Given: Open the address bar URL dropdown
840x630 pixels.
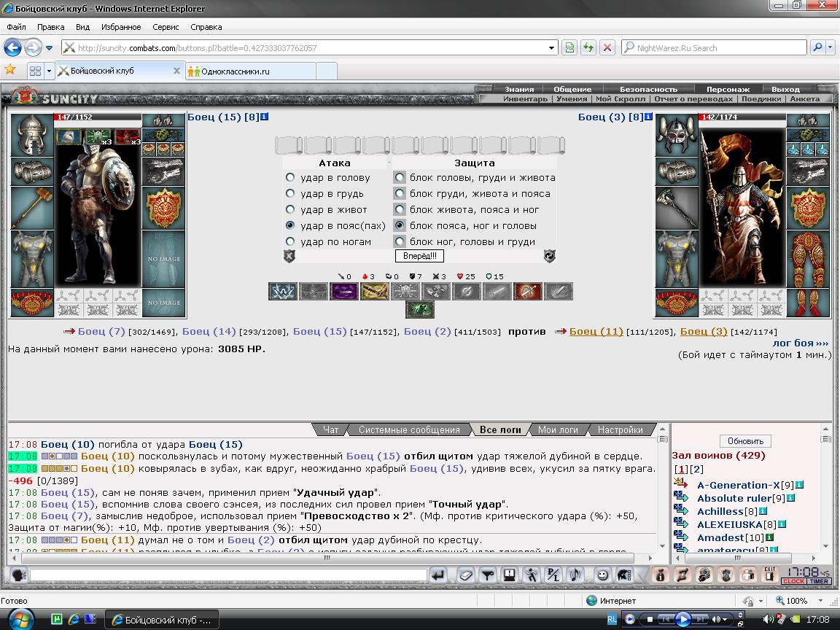Looking at the screenshot, I should 551,47.
